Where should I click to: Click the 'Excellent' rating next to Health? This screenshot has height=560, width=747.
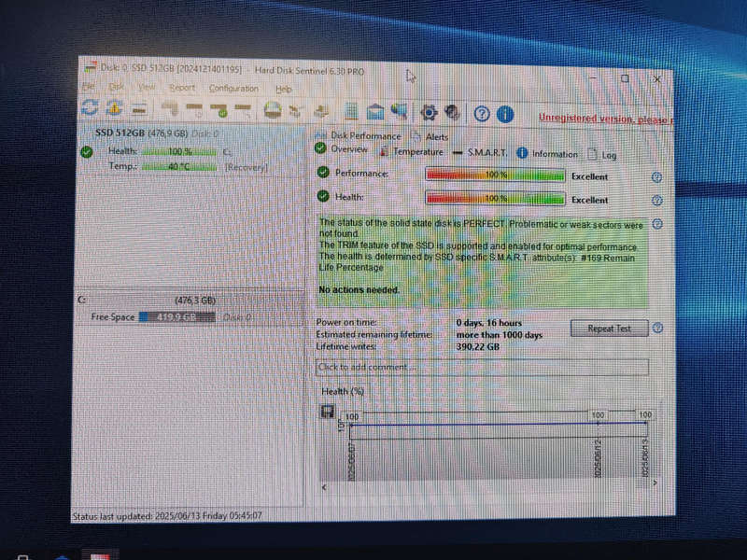[590, 200]
